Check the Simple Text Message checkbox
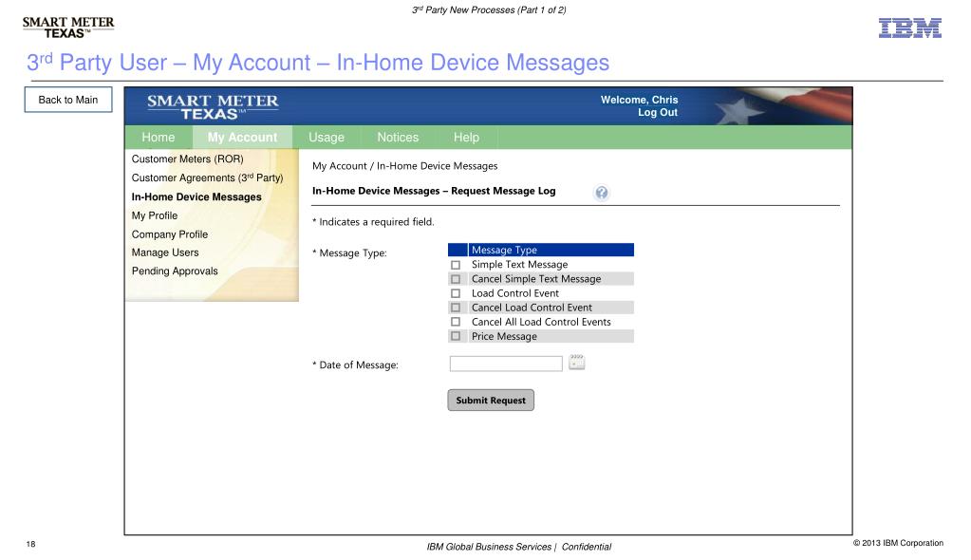Image resolution: width=971 pixels, height=560 pixels. click(x=456, y=265)
